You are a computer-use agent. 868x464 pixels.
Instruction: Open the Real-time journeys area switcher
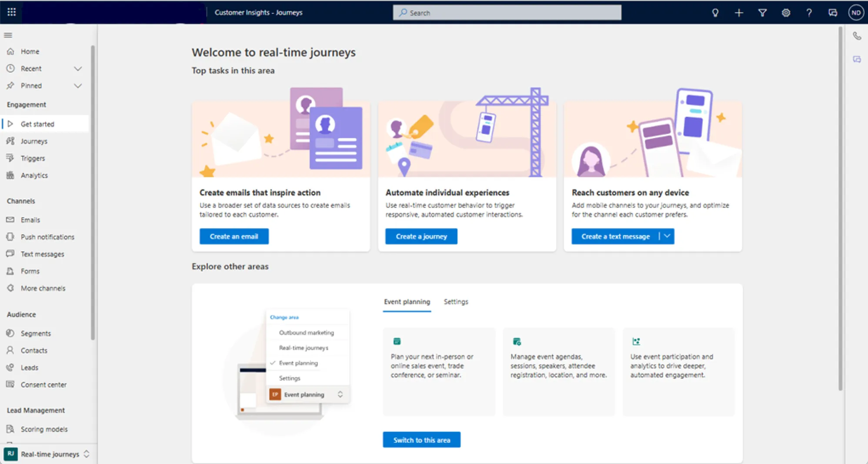click(47, 454)
